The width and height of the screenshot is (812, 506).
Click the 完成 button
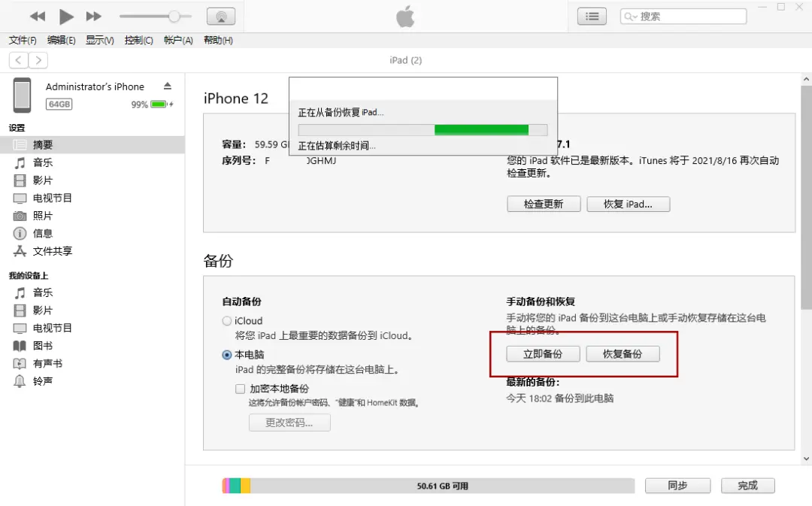[748, 485]
